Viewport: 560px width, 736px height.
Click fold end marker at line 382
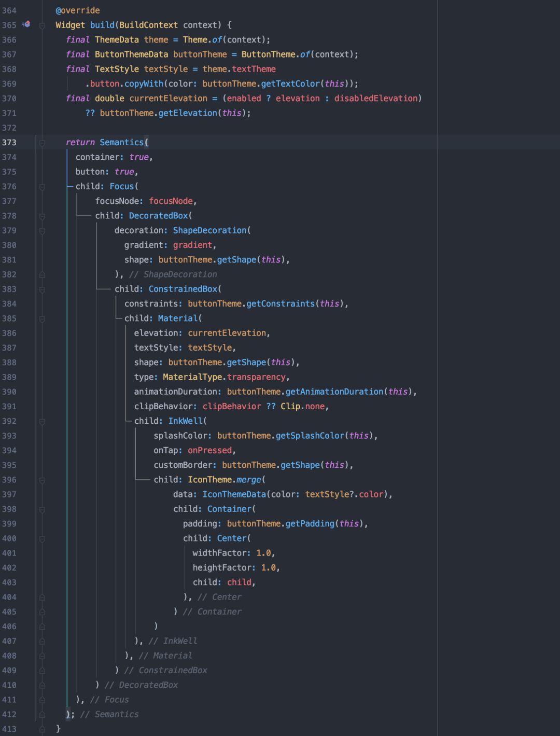(x=42, y=274)
